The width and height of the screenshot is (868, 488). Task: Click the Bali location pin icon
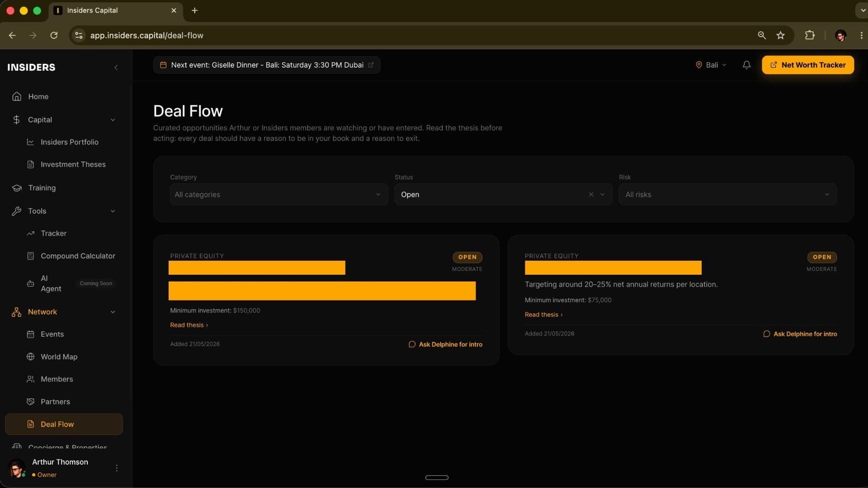coord(698,65)
